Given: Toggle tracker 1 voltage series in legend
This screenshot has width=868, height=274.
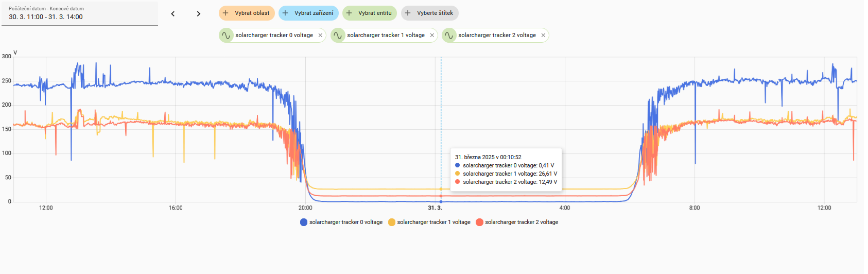Looking at the screenshot, I should click(x=429, y=222).
